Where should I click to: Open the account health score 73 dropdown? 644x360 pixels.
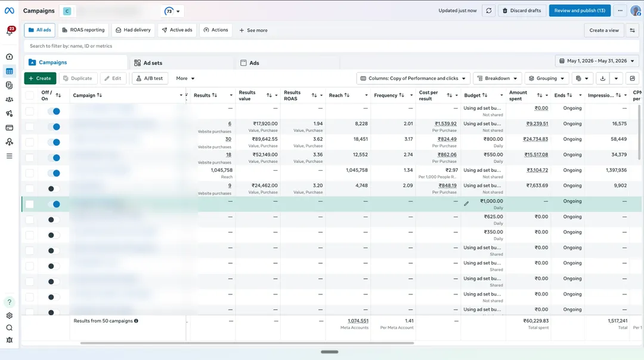[x=172, y=11]
